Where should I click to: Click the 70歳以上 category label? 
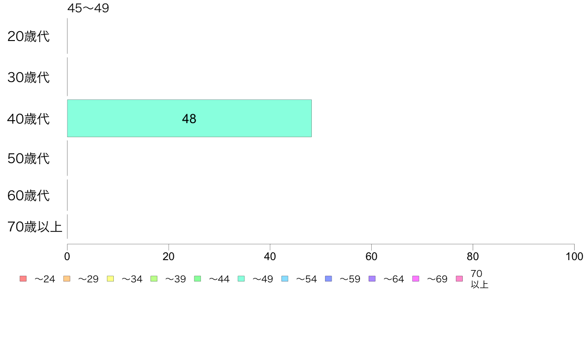[35, 227]
